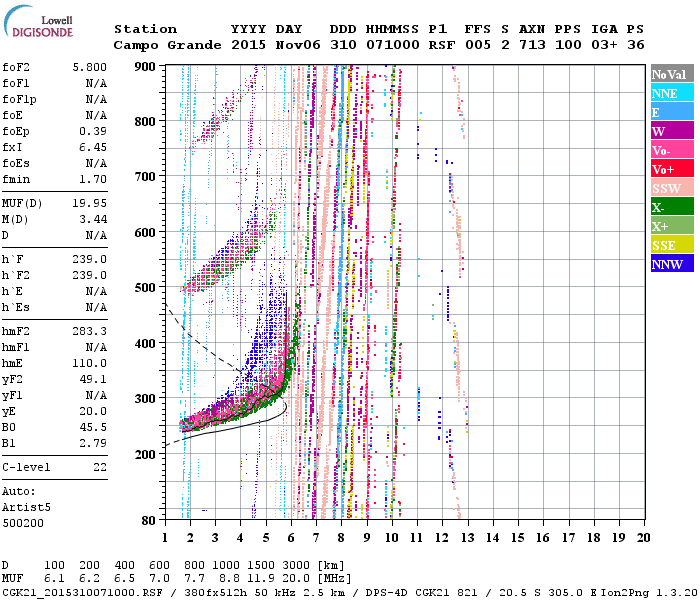Select the NoVal gray legend swatch

[672, 74]
